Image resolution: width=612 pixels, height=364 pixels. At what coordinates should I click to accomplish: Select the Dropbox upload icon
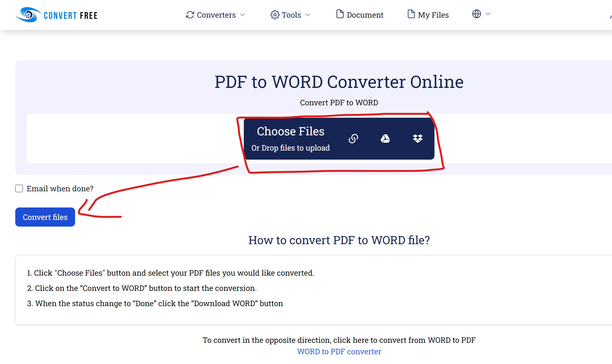point(417,139)
